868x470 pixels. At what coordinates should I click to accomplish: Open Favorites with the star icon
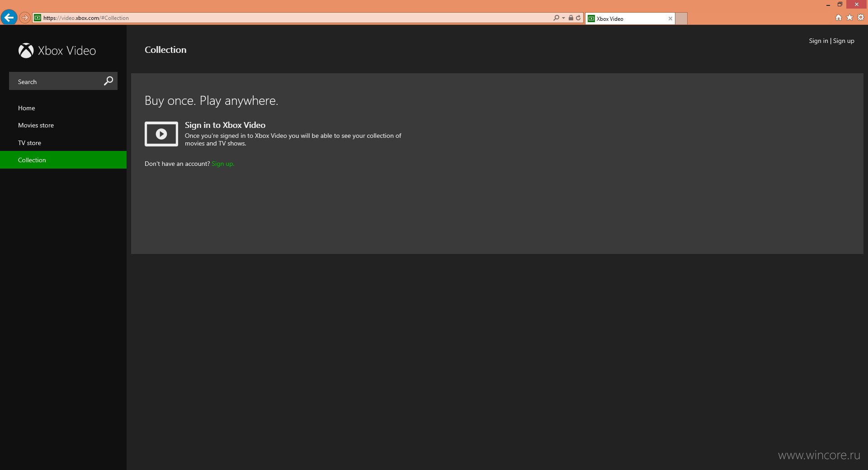(x=850, y=17)
